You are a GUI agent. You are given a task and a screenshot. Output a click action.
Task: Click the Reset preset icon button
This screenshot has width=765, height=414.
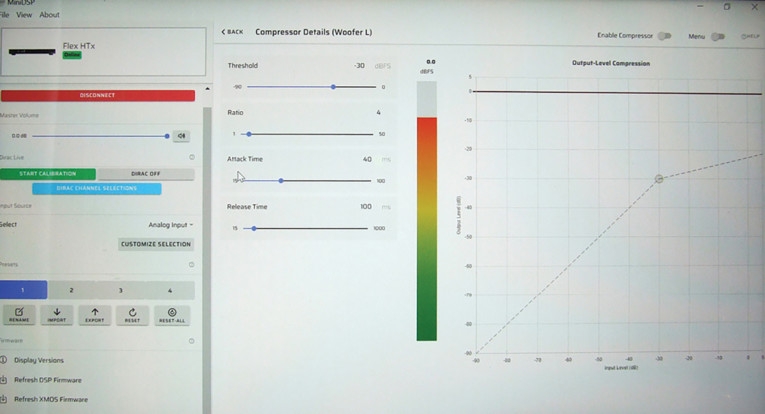pyautogui.click(x=133, y=315)
